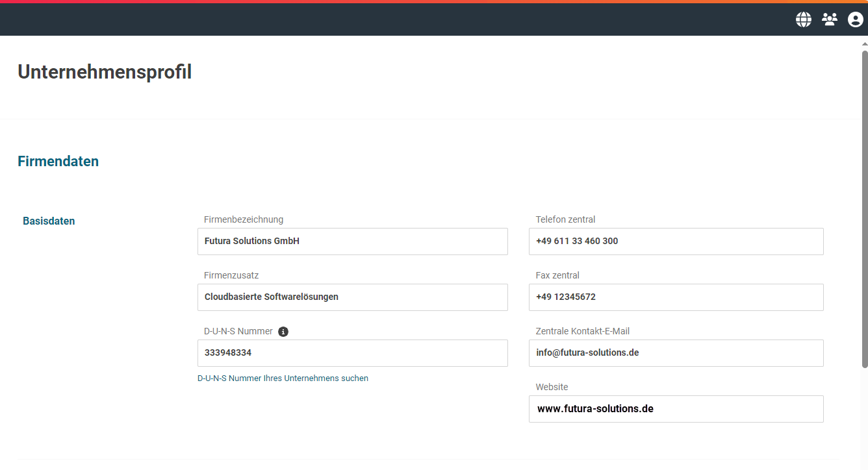Viewport: 868px width, 470px height.
Task: Click the Firmendaten section heading
Action: pos(58,162)
